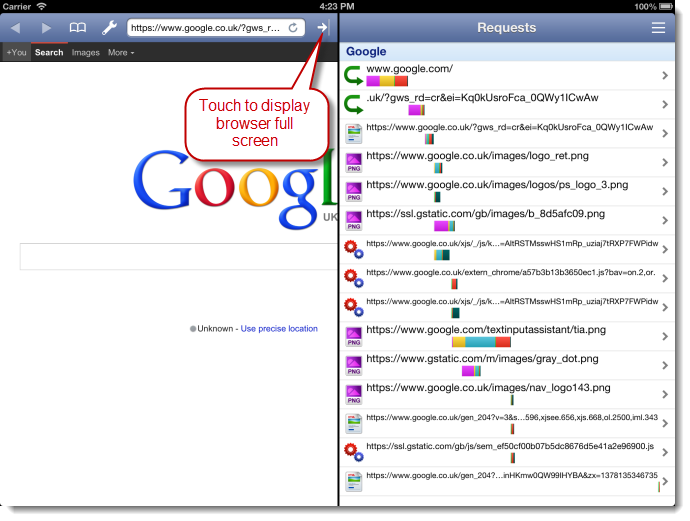The height and width of the screenshot is (521, 690).
Task: Click document icon of gen_204?v=3 request
Action: (x=353, y=423)
